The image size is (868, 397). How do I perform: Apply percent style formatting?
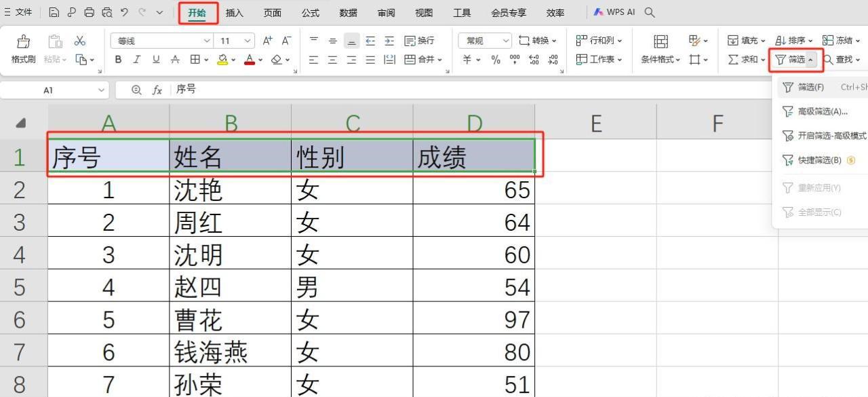pyautogui.click(x=496, y=60)
